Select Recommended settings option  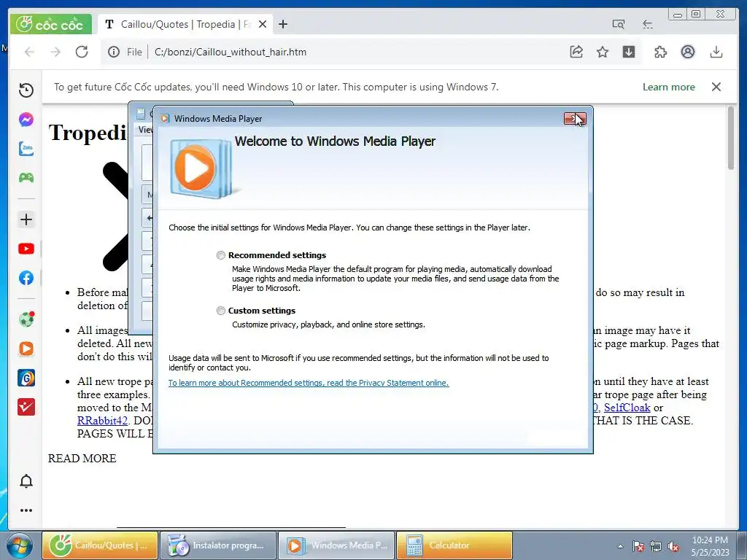pyautogui.click(x=220, y=255)
